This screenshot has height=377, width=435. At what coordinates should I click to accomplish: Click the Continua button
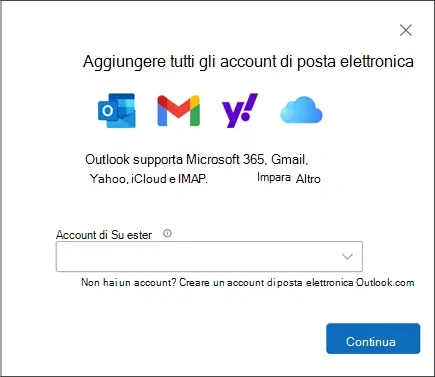coord(373,338)
